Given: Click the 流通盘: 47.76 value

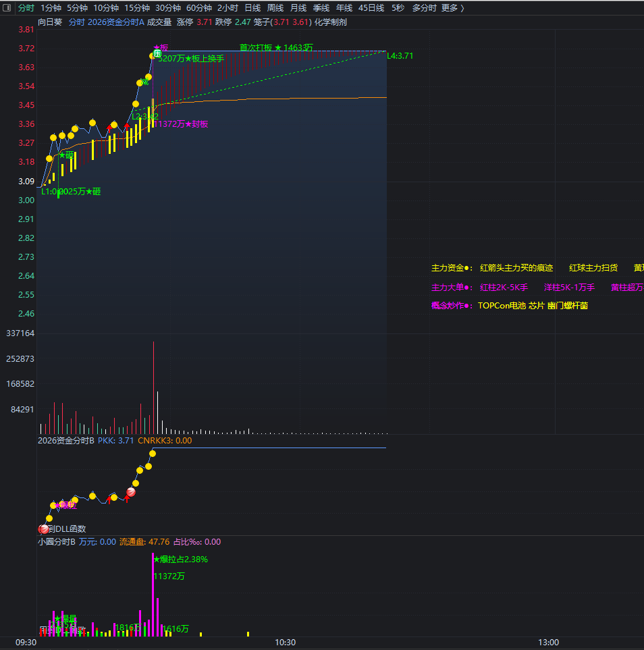Looking at the screenshot, I should click(144, 542).
